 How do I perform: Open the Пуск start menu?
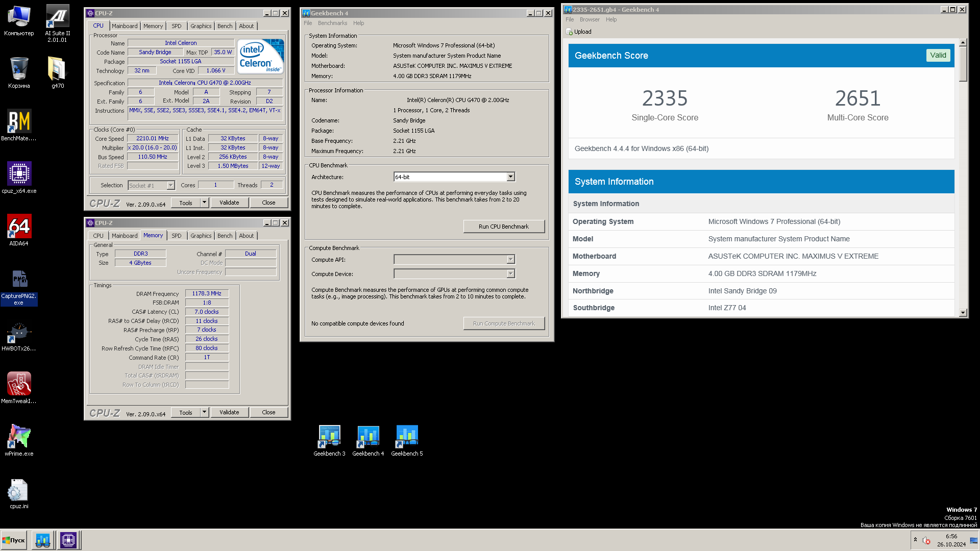14,540
